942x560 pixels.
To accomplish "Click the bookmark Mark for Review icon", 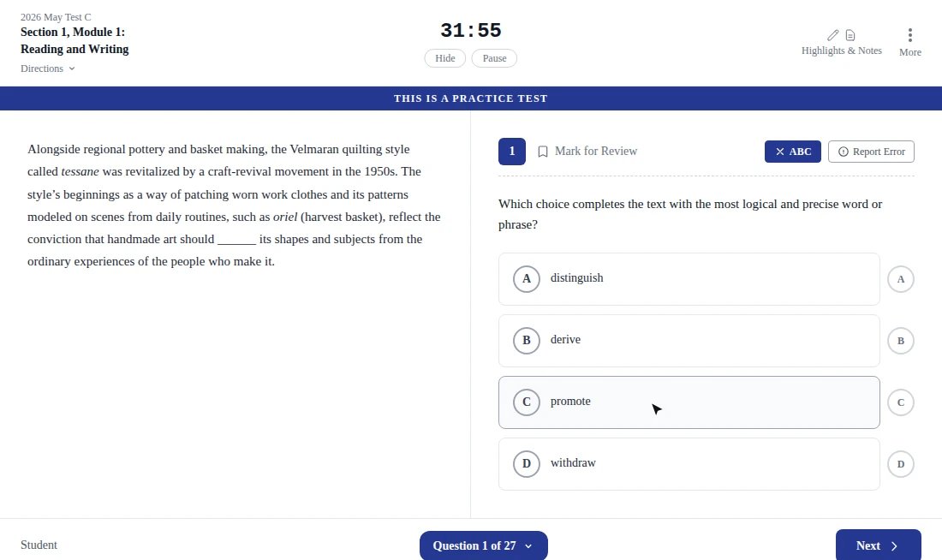I will (542, 152).
